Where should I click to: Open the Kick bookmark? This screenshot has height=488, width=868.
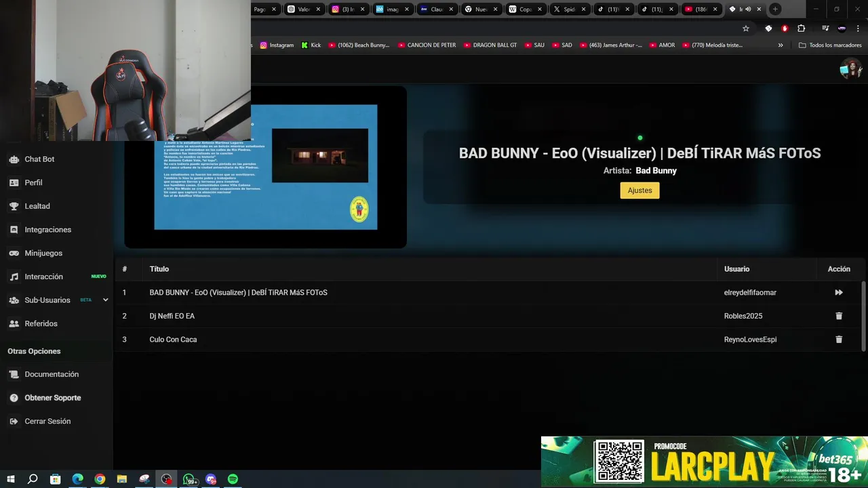pyautogui.click(x=310, y=45)
